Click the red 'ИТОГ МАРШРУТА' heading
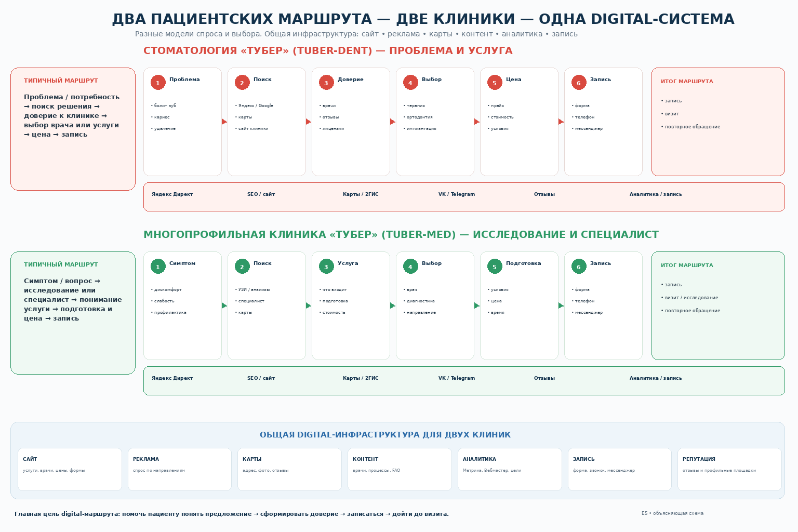 point(687,82)
